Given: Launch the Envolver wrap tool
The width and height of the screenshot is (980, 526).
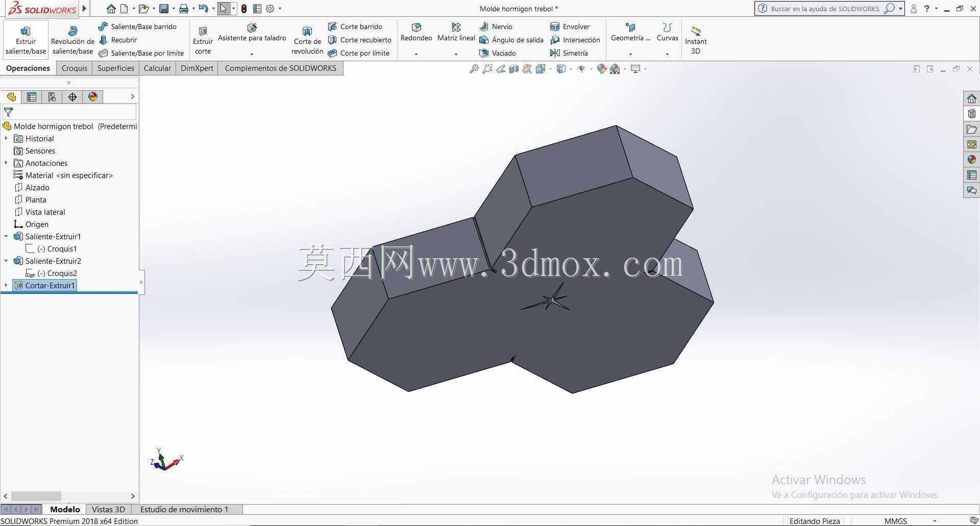Looking at the screenshot, I should click(570, 27).
